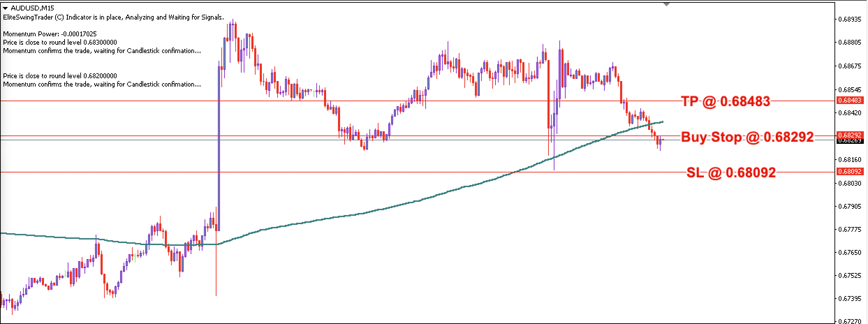Expand the round level 0.68200000 message
Screen dimensions: 868x324
[59, 76]
